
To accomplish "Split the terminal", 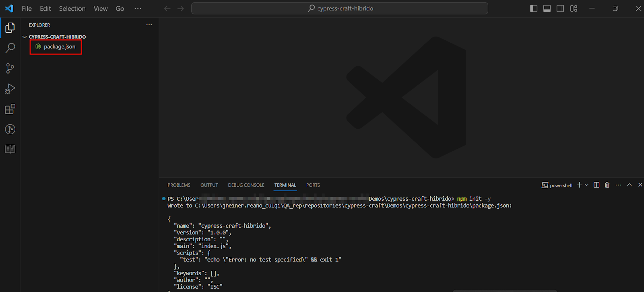I will [597, 185].
